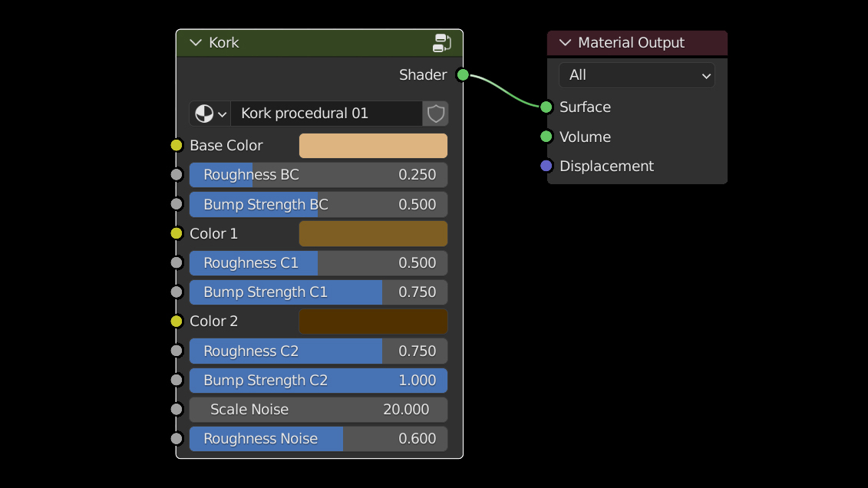Click the Bump Strength C2 slider
The image size is (868, 488).
pyautogui.click(x=318, y=381)
